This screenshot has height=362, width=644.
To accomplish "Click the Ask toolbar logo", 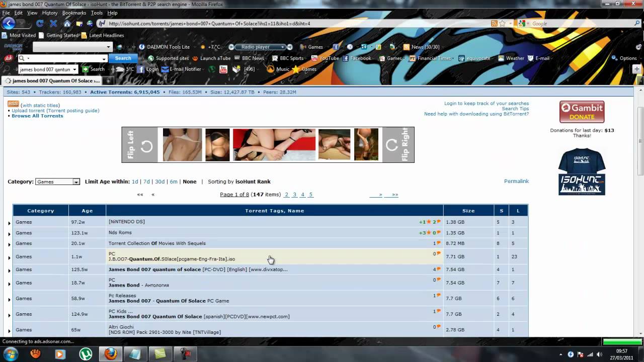I will [9, 58].
